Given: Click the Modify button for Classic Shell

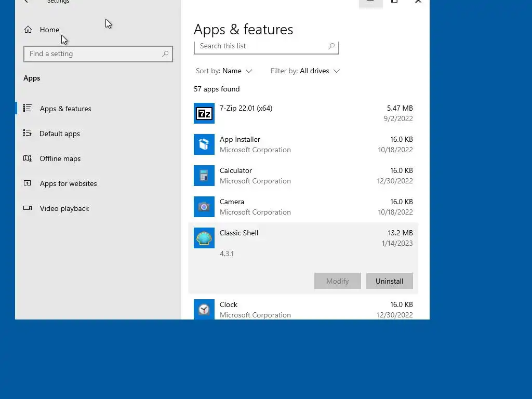Looking at the screenshot, I should point(338,281).
